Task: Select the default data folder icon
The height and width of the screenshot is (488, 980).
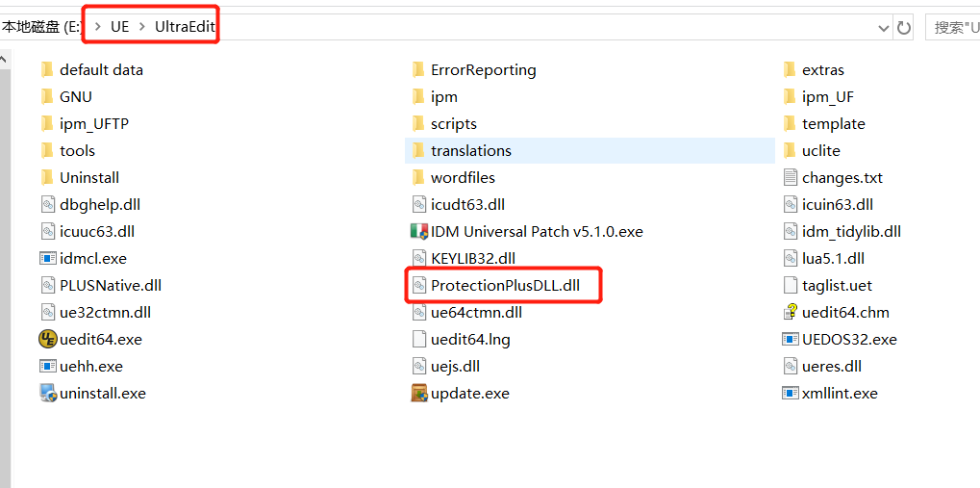Action: [x=47, y=69]
